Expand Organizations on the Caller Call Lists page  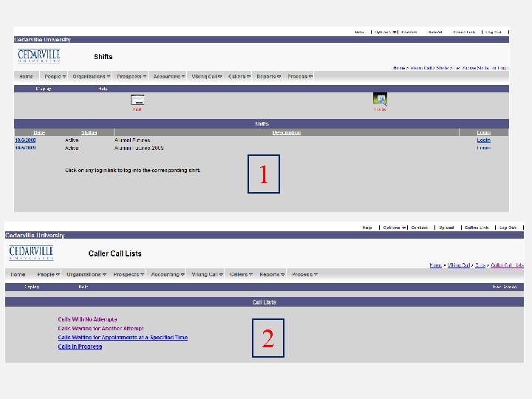[86, 274]
